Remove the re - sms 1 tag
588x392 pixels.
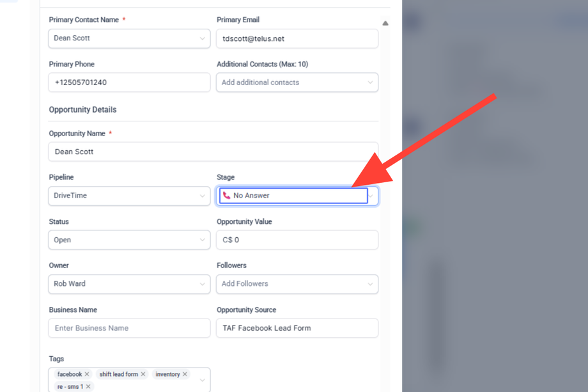click(x=88, y=386)
